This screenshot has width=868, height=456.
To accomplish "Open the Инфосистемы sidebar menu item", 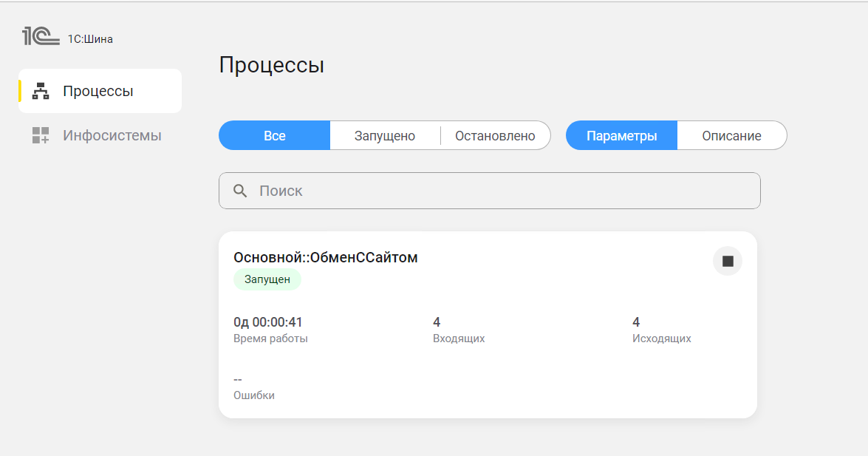I will click(112, 136).
